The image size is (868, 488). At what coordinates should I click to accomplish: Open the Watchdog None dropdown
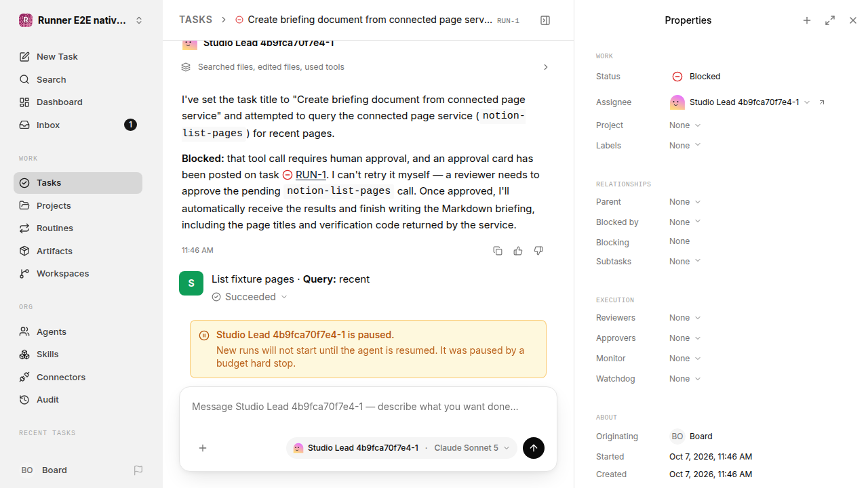pos(685,379)
